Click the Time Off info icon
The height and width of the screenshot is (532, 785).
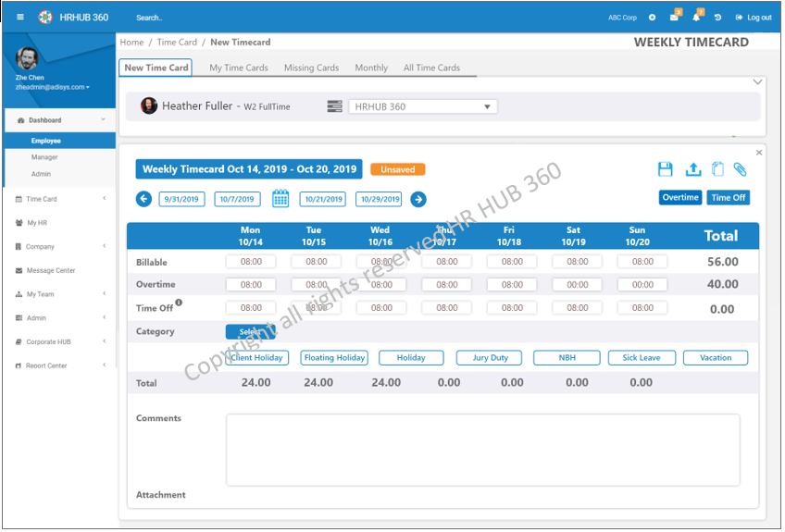179,303
